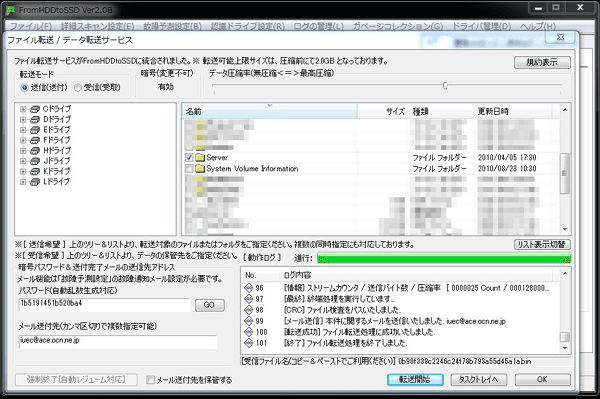Expand the F drive tree node
This screenshot has width=600, height=399.
click(x=23, y=140)
